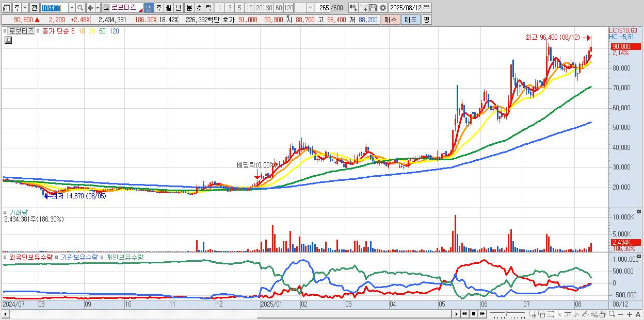Click the 배당락 dividend marker label
This screenshot has height=320, width=644.
[256, 165]
